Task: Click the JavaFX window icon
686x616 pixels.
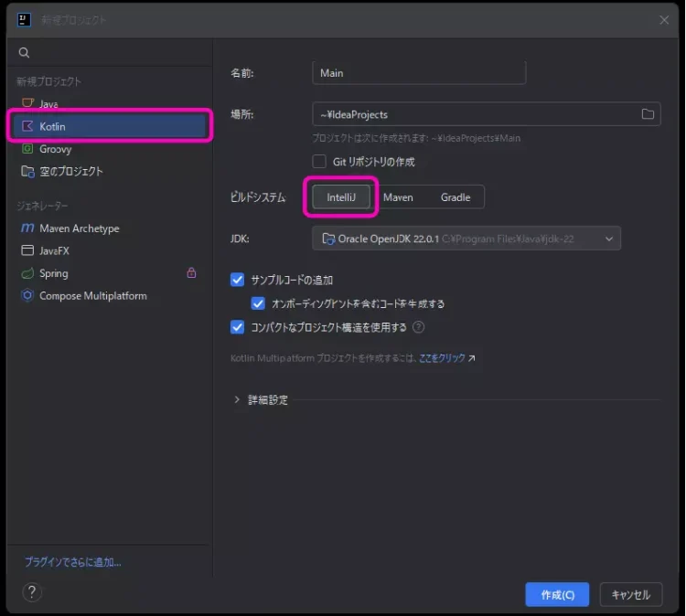Action: point(27,250)
